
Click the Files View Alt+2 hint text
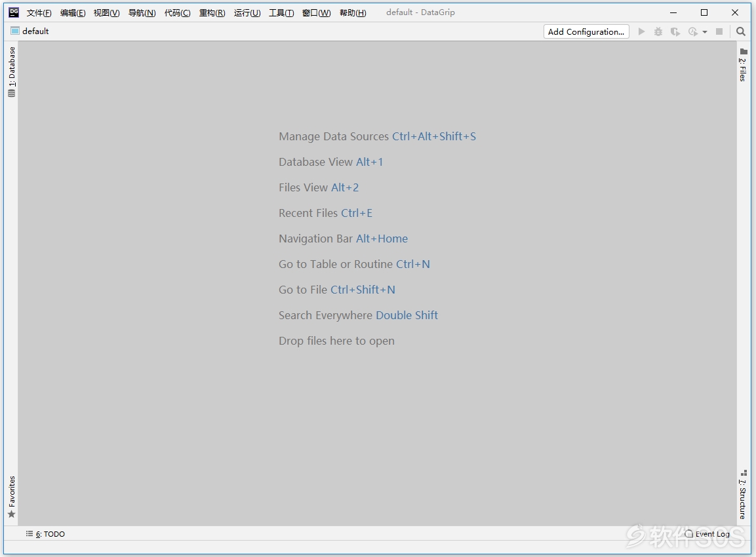pyautogui.click(x=319, y=187)
